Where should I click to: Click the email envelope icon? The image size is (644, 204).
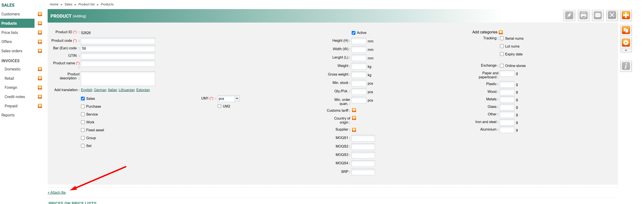pyautogui.click(x=598, y=16)
